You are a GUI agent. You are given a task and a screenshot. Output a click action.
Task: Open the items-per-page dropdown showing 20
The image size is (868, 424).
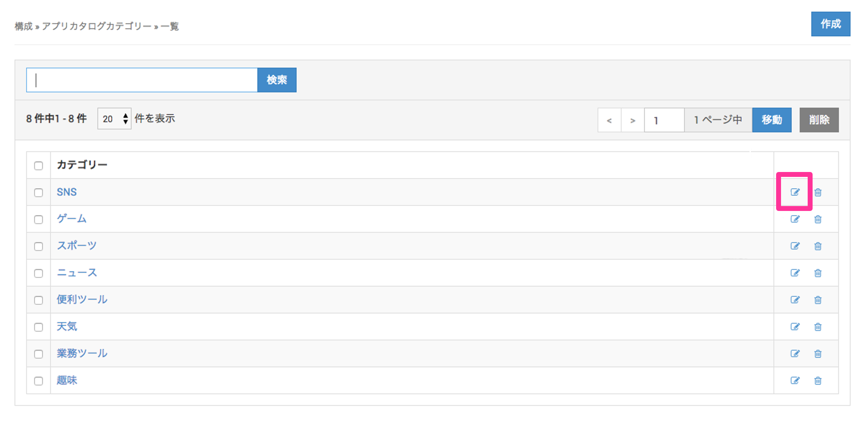[x=114, y=119]
